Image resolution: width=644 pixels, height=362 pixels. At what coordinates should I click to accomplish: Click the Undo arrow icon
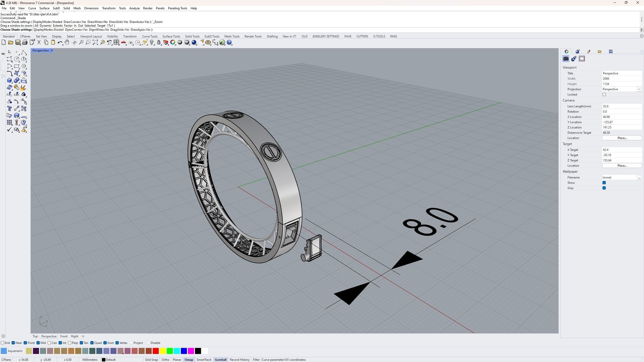(60, 42)
